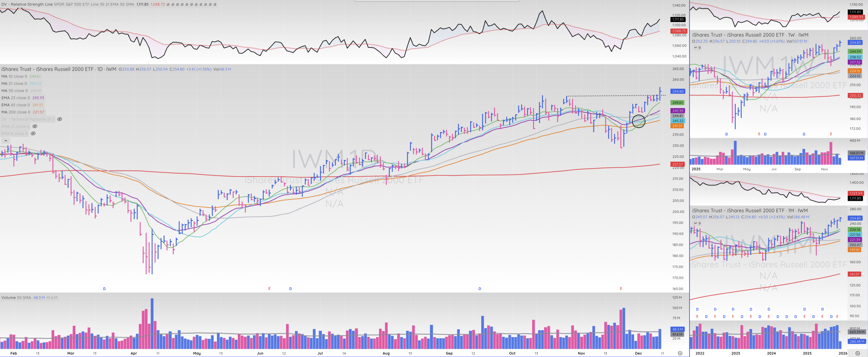
Task: Open the daily IWM symbol title
Action: [x=58, y=69]
